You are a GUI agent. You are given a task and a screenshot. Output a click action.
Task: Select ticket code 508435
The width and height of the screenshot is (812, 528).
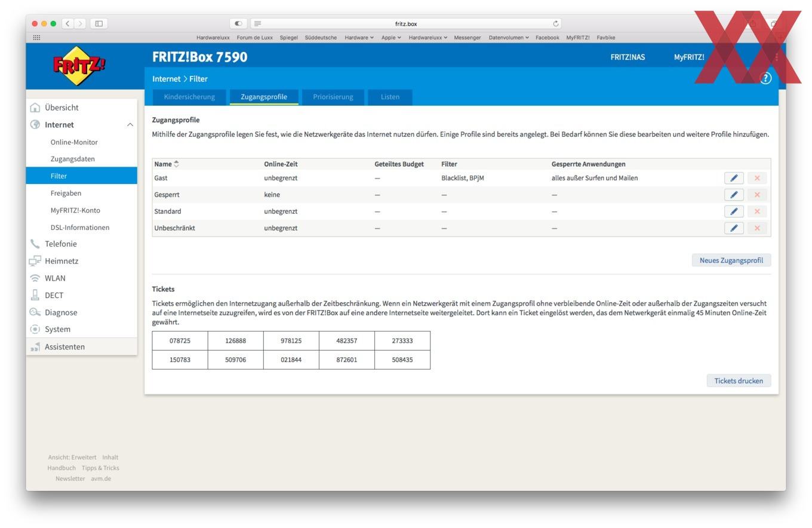click(402, 360)
